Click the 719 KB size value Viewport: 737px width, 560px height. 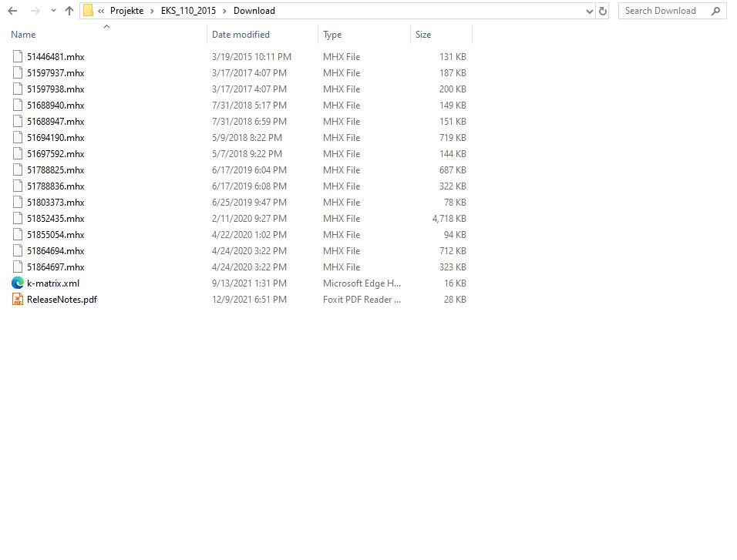[453, 138]
